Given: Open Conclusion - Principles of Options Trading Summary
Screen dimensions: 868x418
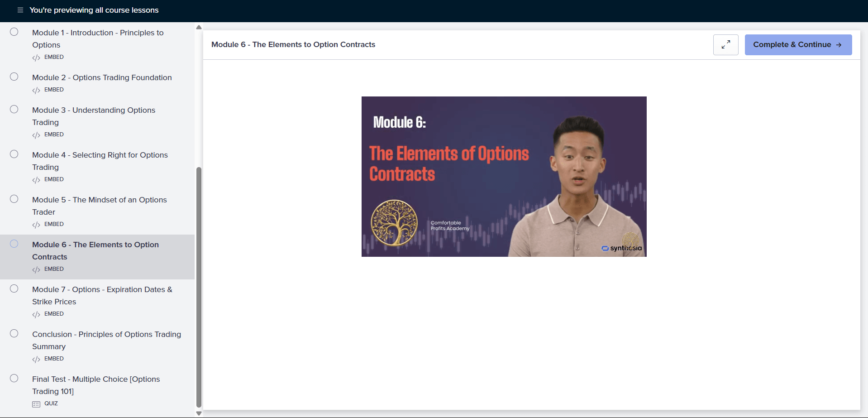Looking at the screenshot, I should click(x=106, y=340).
